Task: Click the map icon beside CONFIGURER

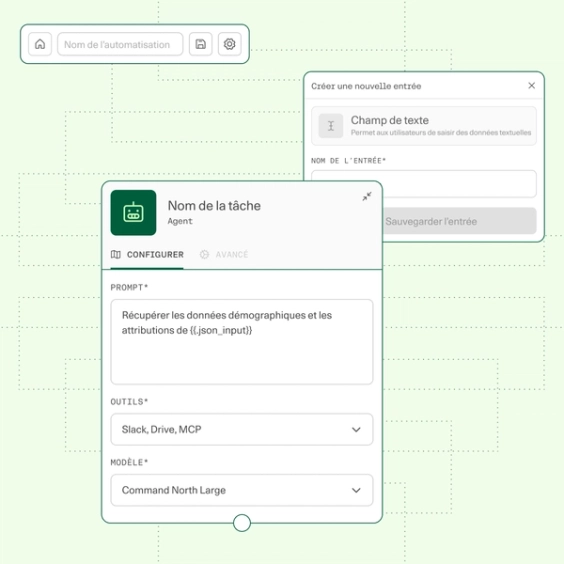Action: point(116,254)
